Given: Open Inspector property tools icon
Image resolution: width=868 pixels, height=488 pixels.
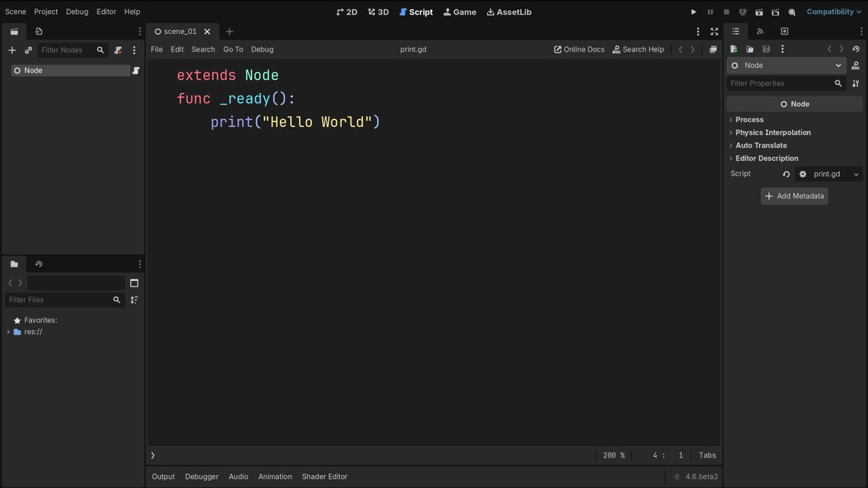Looking at the screenshot, I should (856, 83).
